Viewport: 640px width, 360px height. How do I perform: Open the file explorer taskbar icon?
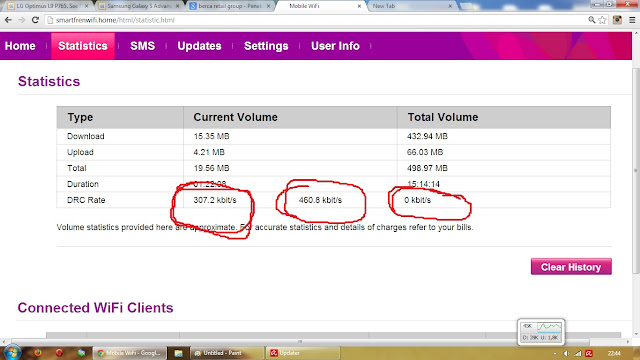(x=178, y=353)
